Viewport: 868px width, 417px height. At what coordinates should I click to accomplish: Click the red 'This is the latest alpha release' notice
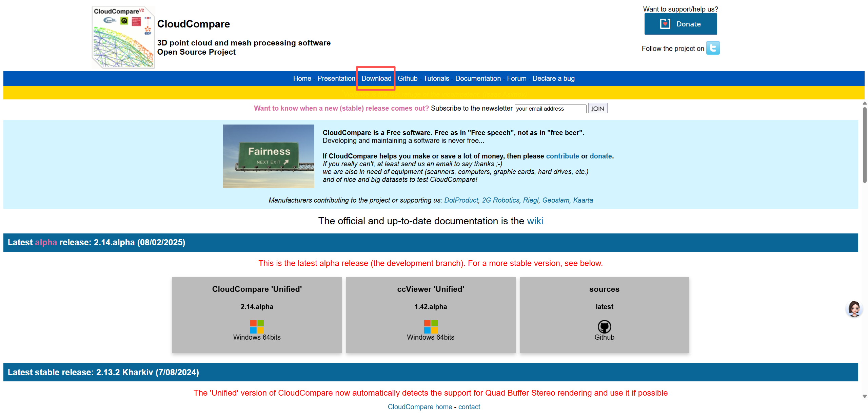click(430, 263)
